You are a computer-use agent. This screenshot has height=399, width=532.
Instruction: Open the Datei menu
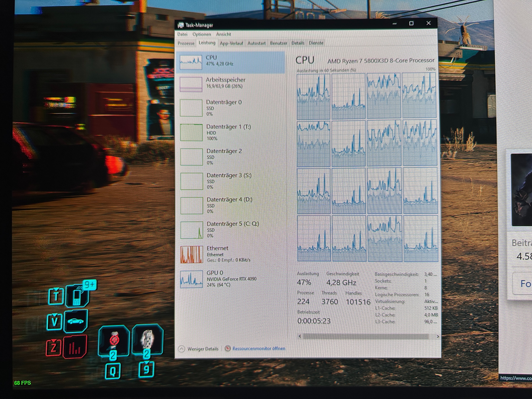pyautogui.click(x=182, y=34)
